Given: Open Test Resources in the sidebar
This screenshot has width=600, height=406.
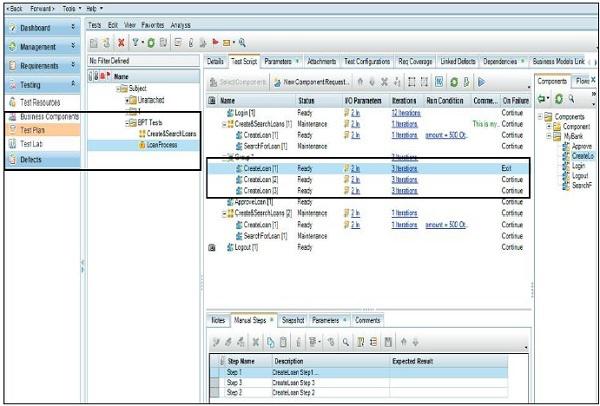Looking at the screenshot, I should [42, 103].
